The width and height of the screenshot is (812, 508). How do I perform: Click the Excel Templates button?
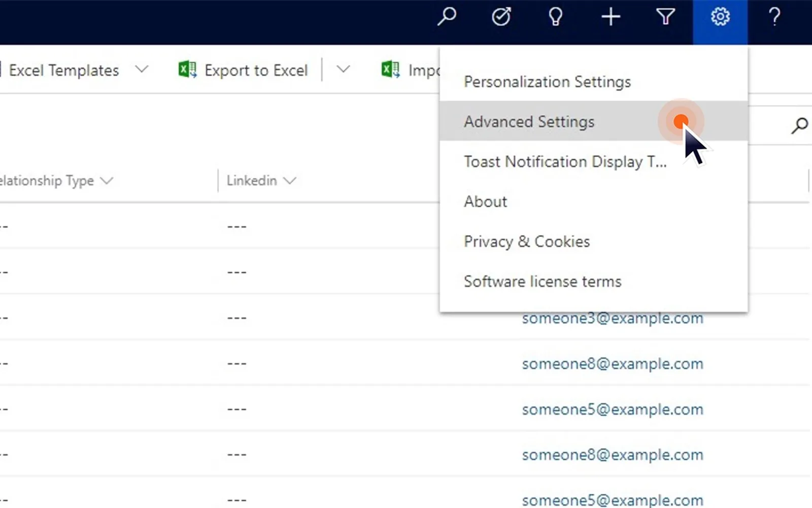point(64,70)
